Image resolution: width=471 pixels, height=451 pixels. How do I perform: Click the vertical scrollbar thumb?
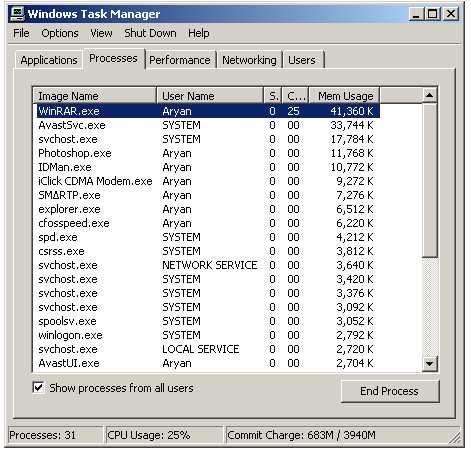(429, 180)
